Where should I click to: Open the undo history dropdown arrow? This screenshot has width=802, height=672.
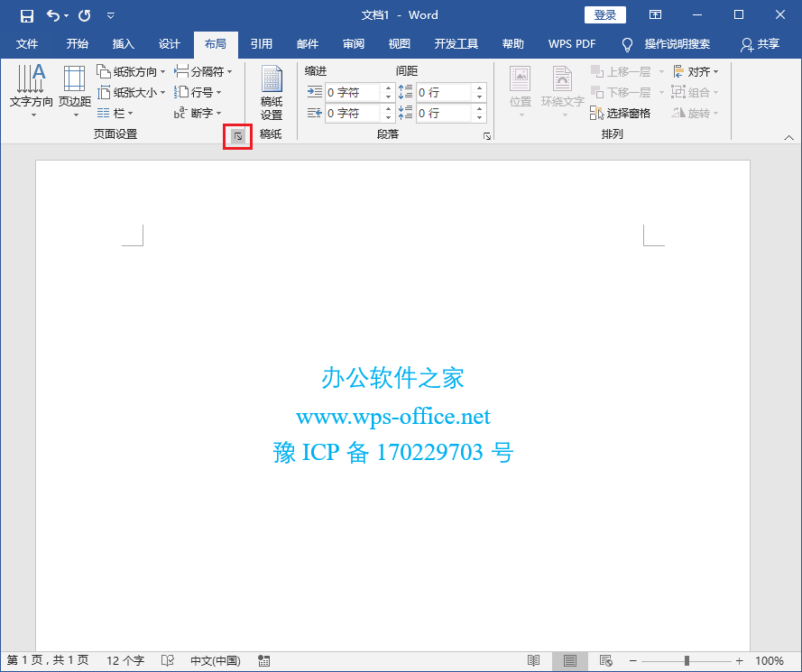[x=67, y=16]
